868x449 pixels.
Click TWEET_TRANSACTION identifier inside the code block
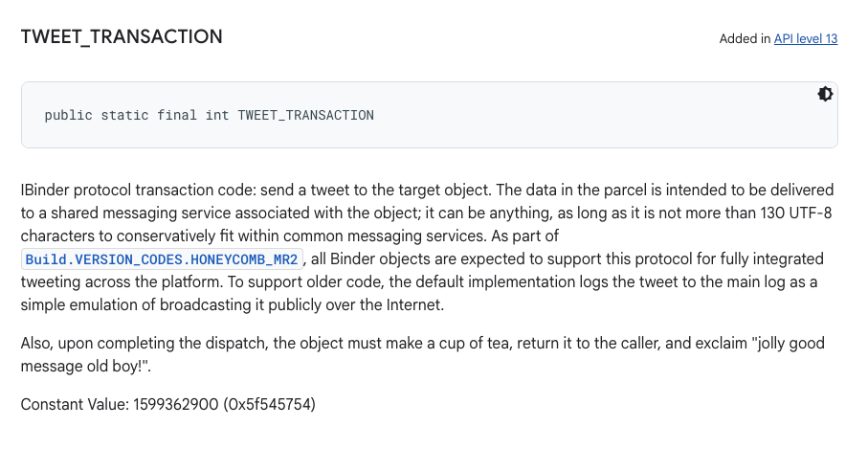pyautogui.click(x=306, y=115)
